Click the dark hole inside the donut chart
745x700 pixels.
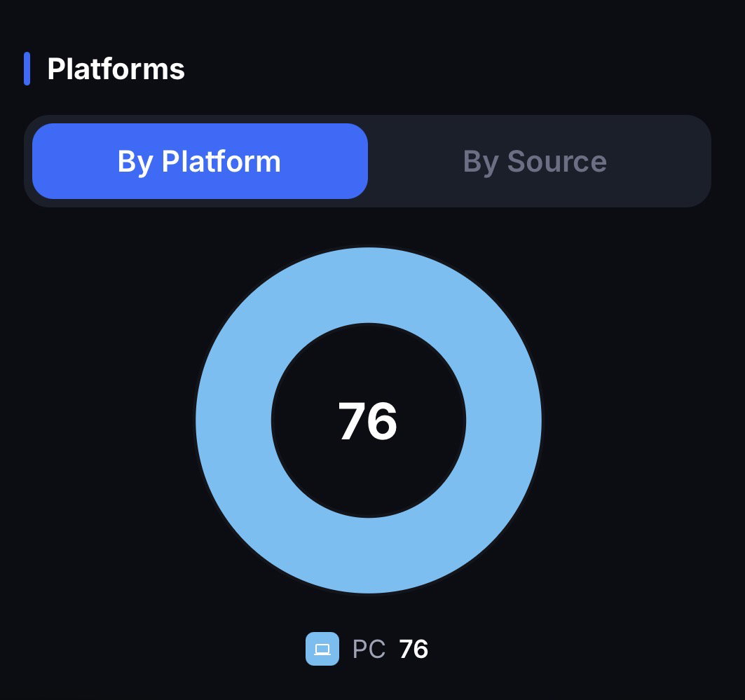point(369,480)
